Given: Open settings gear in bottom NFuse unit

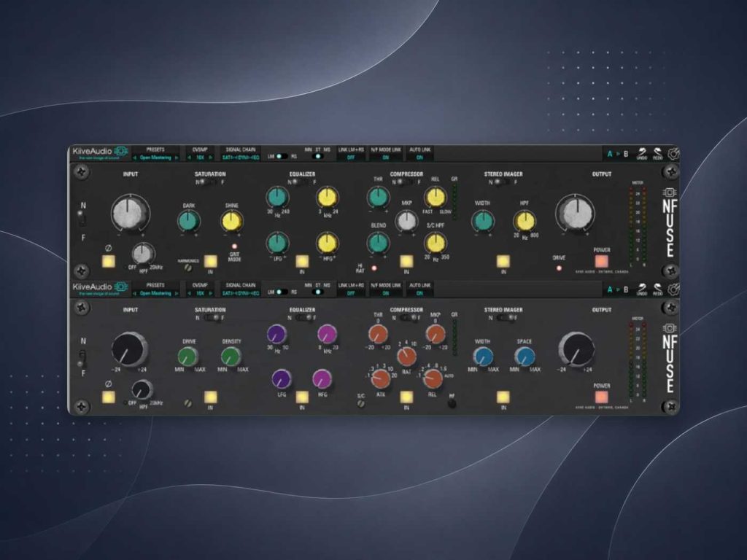Looking at the screenshot, I should coord(673,289).
